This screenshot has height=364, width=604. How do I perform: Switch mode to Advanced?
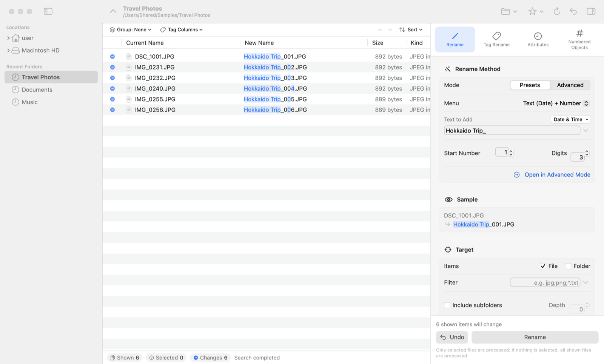click(x=570, y=85)
